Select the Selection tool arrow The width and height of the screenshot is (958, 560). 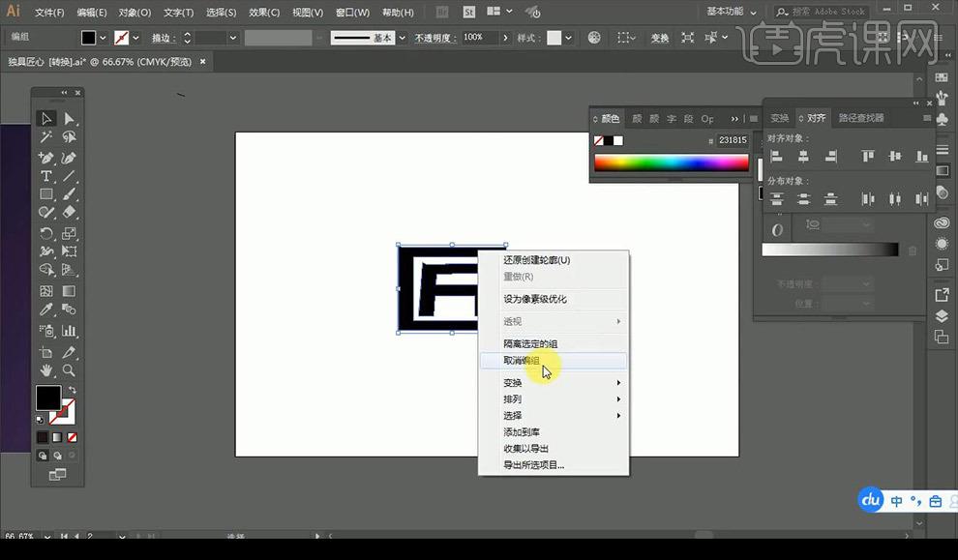pyautogui.click(x=46, y=118)
